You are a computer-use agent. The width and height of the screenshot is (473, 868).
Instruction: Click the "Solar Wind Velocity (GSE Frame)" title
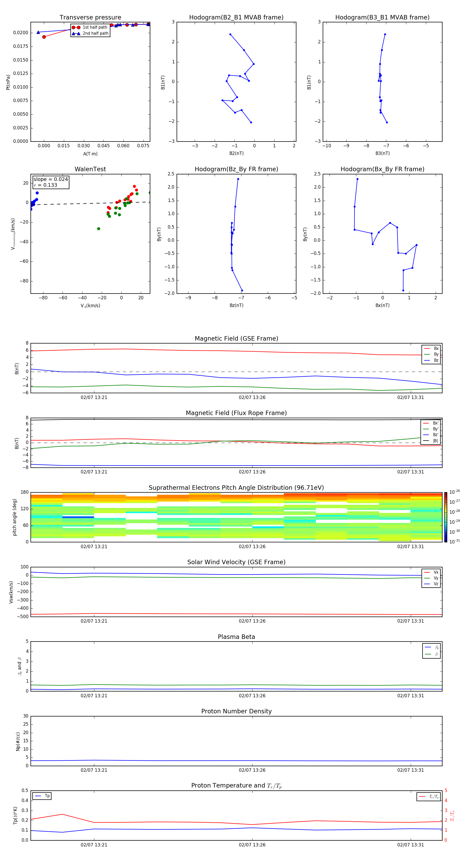point(236,562)
